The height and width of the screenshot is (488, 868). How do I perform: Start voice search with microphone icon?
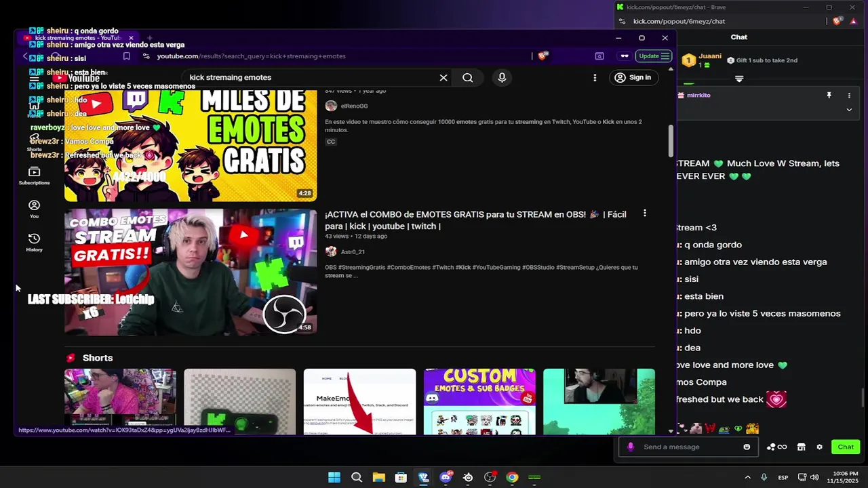click(x=502, y=77)
